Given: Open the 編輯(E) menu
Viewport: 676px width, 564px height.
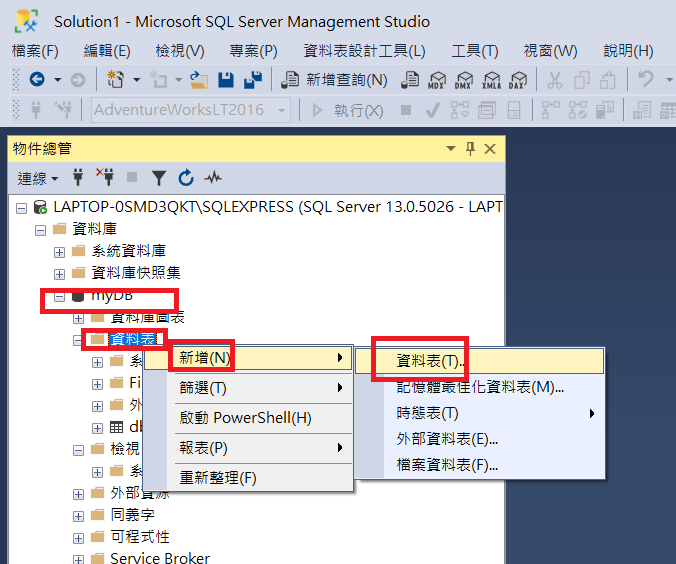Looking at the screenshot, I should [x=107, y=51].
